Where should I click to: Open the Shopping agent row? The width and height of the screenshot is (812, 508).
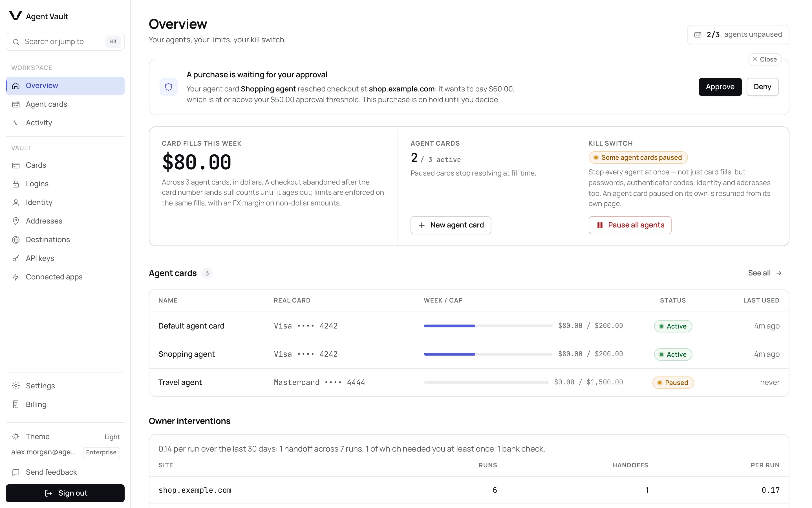coord(469,354)
